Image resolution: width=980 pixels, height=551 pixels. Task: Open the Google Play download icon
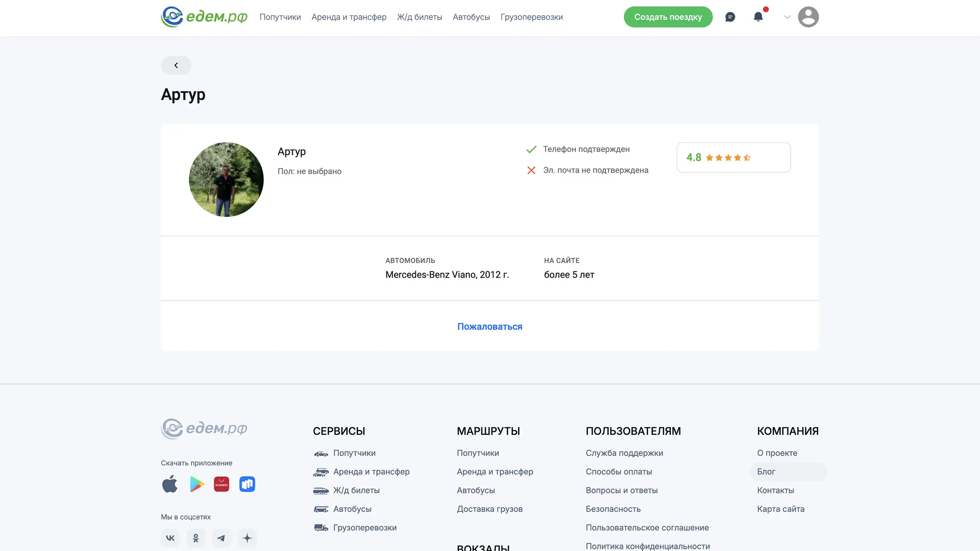[197, 484]
